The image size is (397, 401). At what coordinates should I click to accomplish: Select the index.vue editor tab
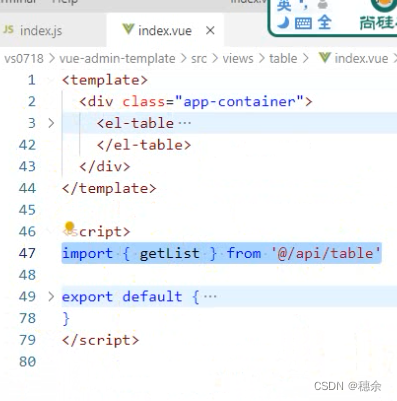tap(165, 30)
